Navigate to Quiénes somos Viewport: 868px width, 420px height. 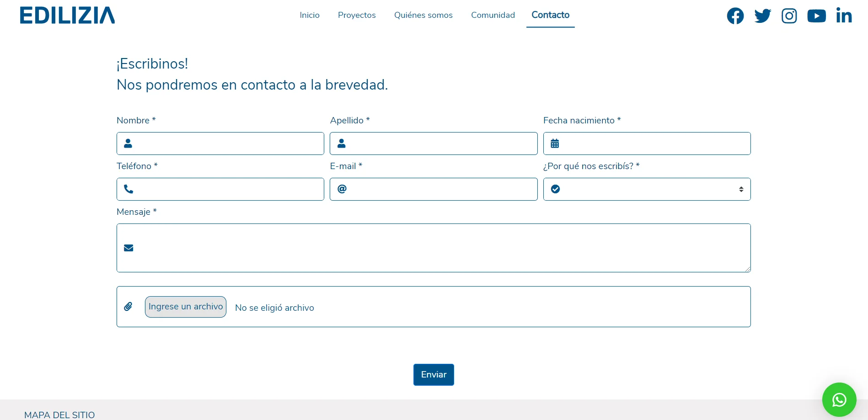coord(423,15)
